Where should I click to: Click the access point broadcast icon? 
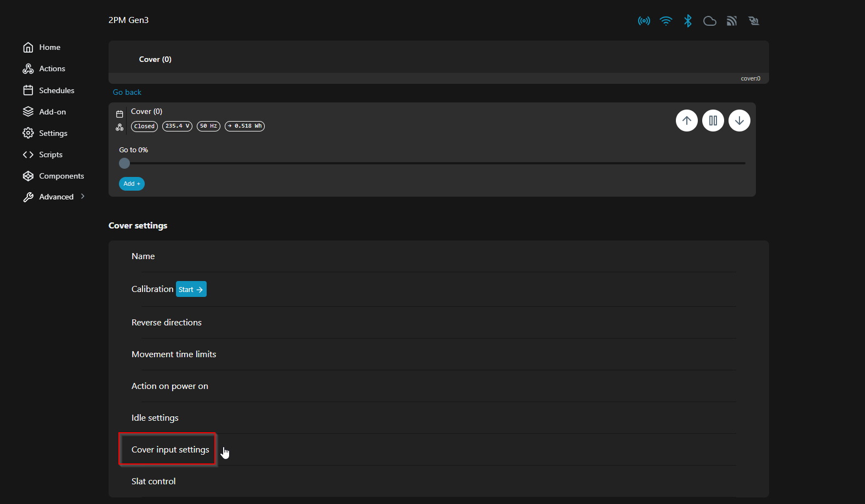click(644, 21)
